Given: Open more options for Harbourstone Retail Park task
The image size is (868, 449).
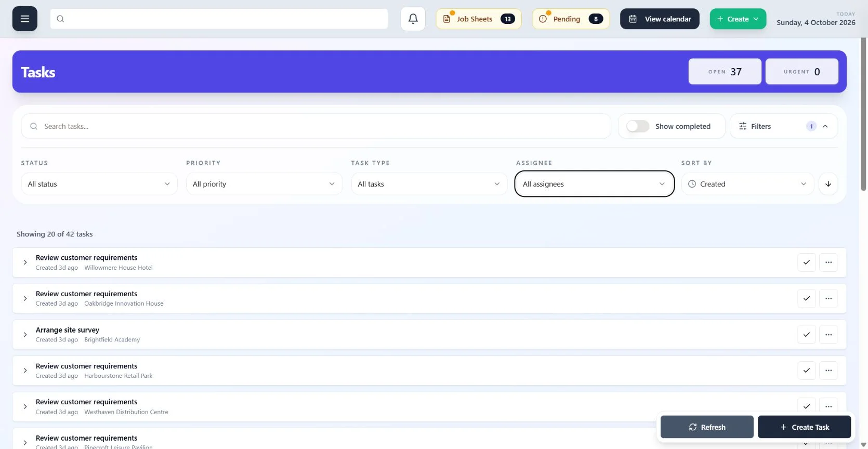Looking at the screenshot, I should tap(828, 371).
